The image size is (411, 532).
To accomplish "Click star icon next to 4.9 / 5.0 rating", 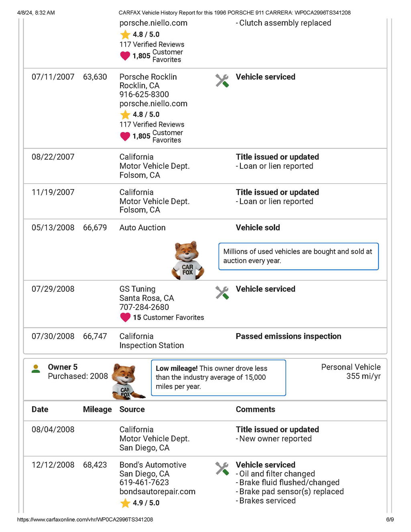I will 125,503.
